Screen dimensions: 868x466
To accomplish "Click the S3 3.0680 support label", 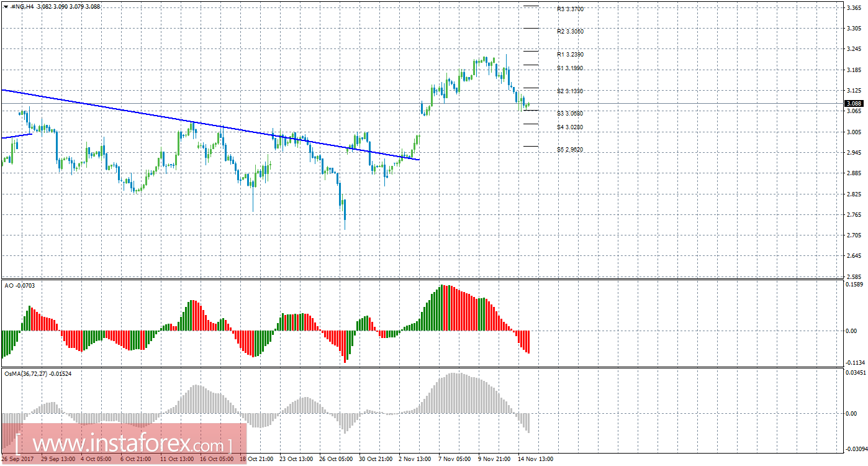I will click(570, 114).
